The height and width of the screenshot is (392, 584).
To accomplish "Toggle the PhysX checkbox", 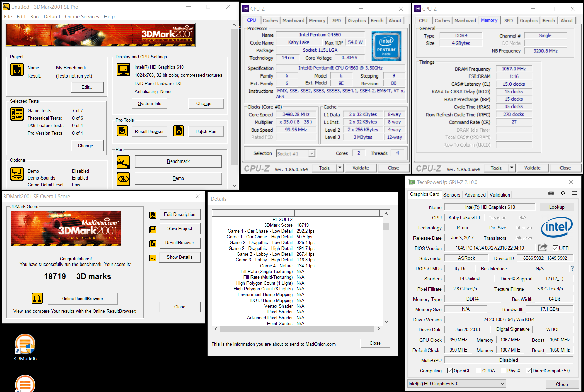I will (x=504, y=371).
